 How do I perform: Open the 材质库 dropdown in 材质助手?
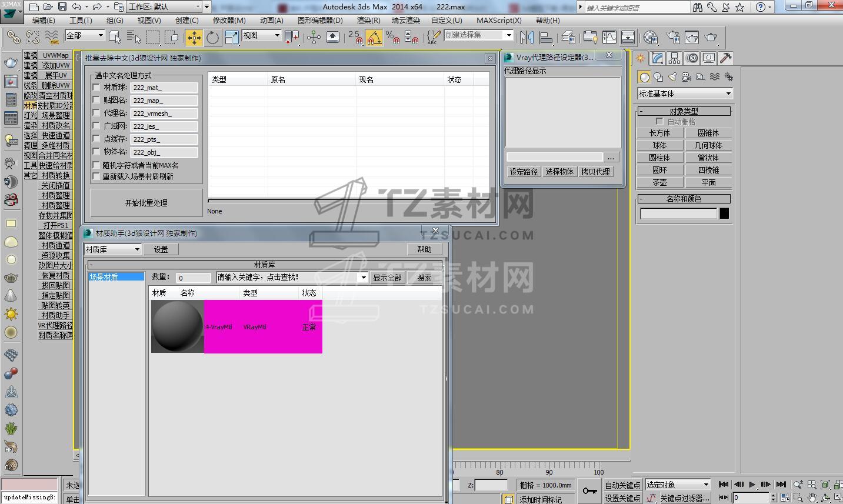click(x=112, y=249)
